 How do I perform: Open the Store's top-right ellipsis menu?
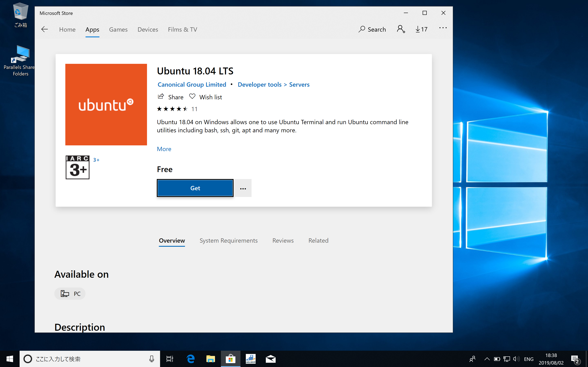(443, 28)
